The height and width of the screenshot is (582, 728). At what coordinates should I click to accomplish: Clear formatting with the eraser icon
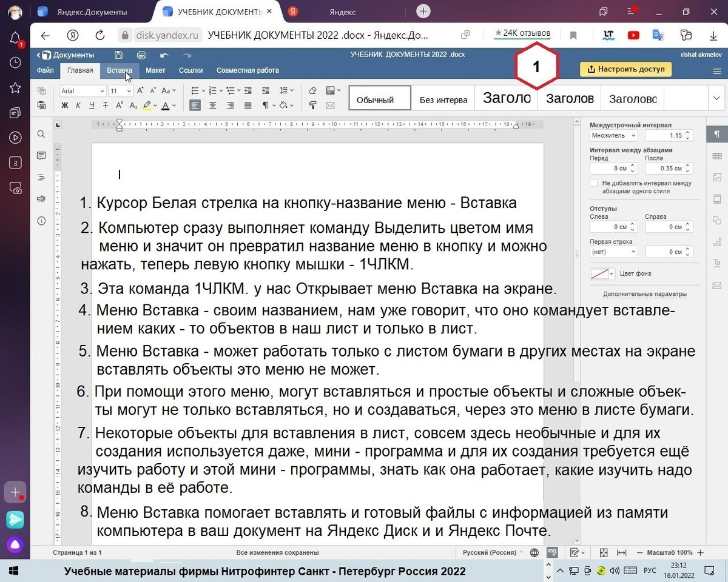coord(312,91)
